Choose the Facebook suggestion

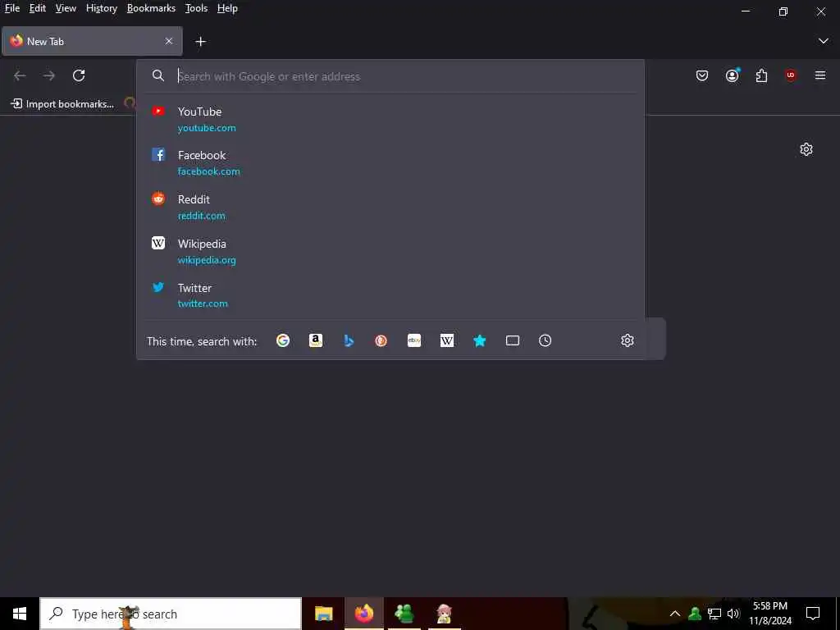point(390,163)
